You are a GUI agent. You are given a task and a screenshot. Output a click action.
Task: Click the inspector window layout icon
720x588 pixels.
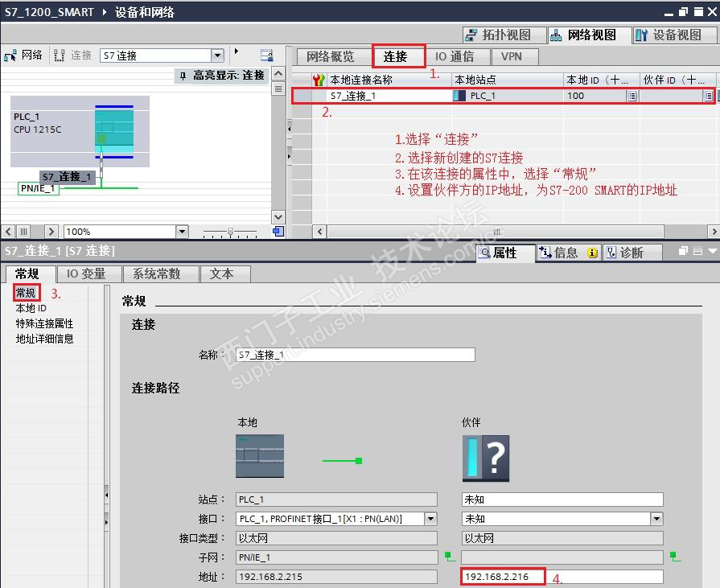[697, 251]
